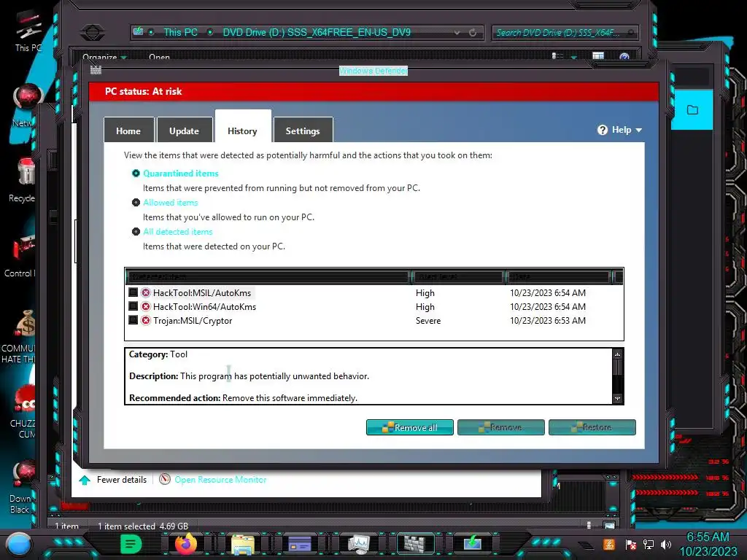Click the Java tray icon

609,544
